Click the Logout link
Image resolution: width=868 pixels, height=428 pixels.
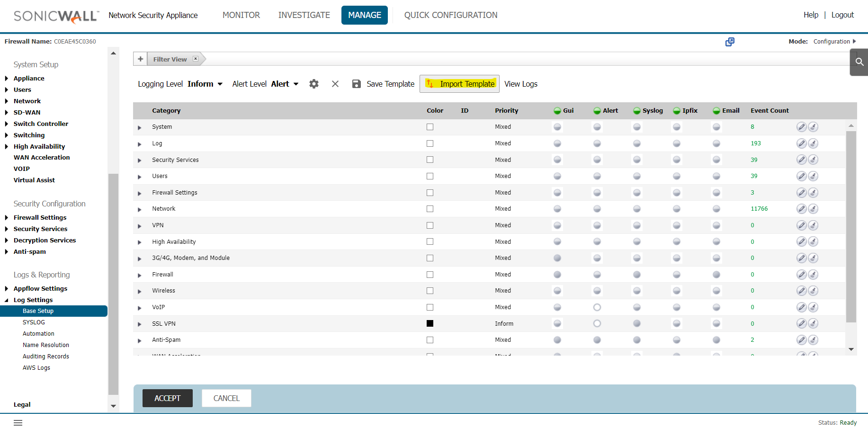pyautogui.click(x=842, y=15)
